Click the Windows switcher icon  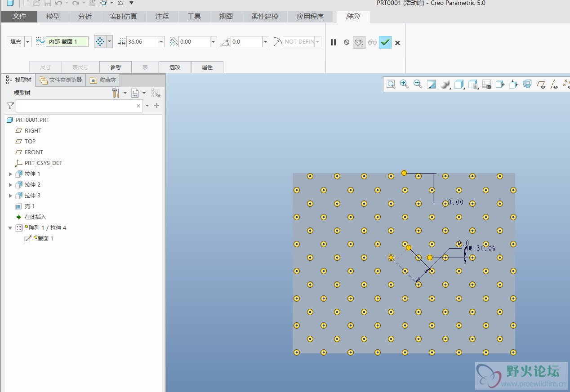click(x=103, y=3)
